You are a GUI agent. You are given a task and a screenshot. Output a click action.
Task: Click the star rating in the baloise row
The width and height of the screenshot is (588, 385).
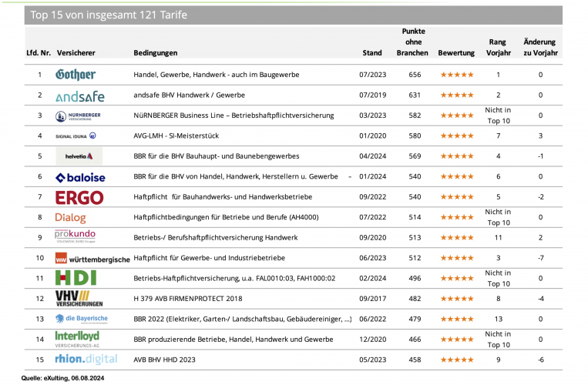coord(457,176)
